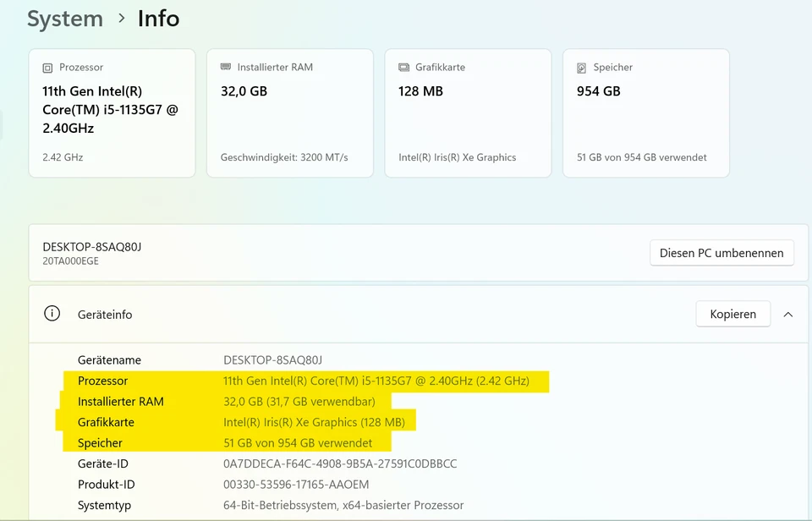This screenshot has width=812, height=521.
Task: Click the System breadcrumb link
Action: click(65, 19)
